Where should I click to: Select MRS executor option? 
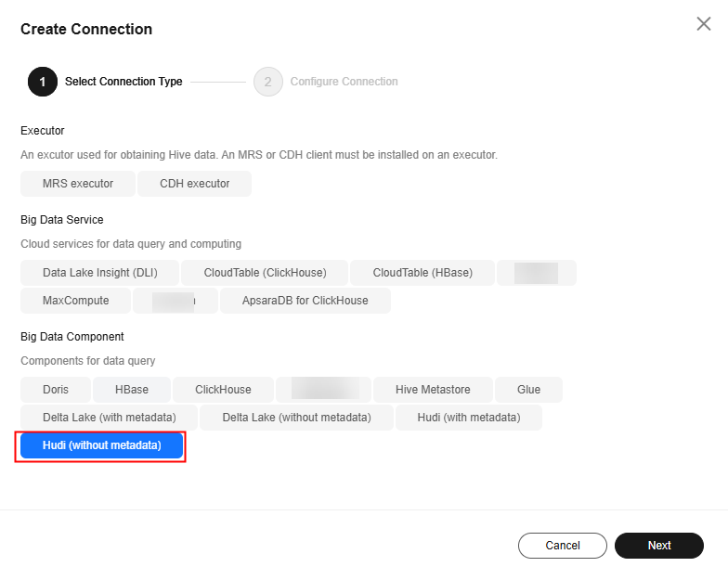(x=78, y=184)
